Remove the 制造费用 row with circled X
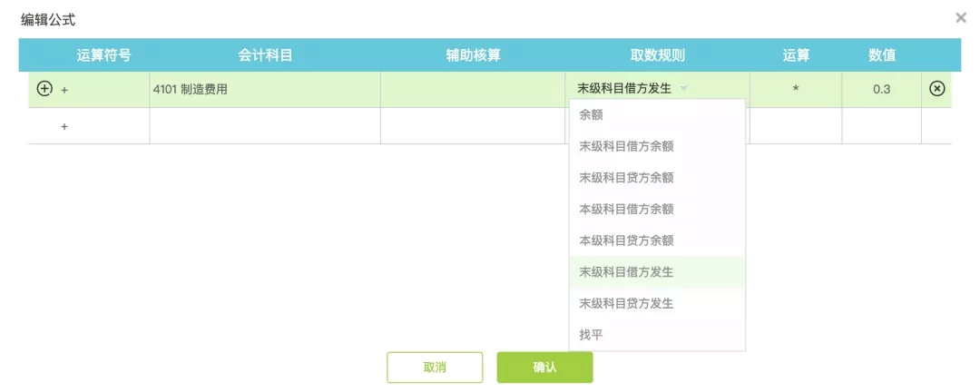This screenshot has height=392, width=980. pyautogui.click(x=936, y=89)
